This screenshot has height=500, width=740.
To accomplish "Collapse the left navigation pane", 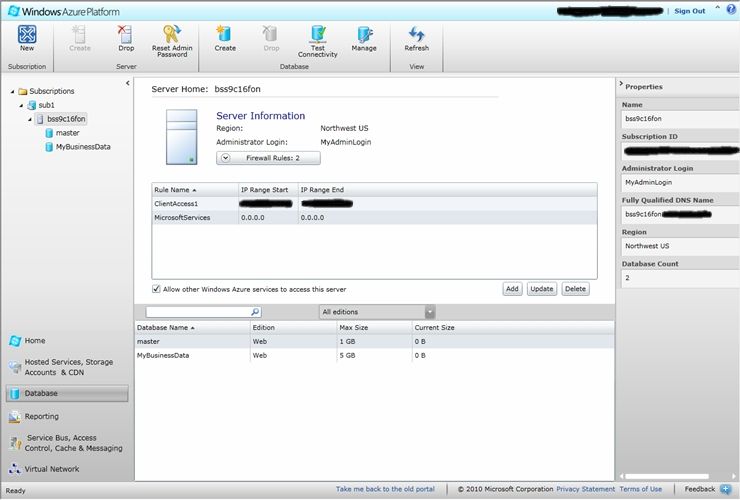I will click(x=127, y=83).
